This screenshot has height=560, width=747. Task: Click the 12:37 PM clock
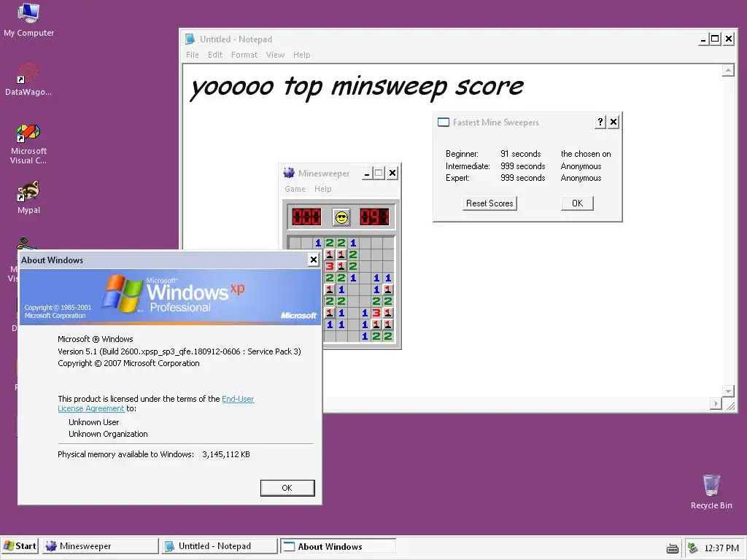721,548
